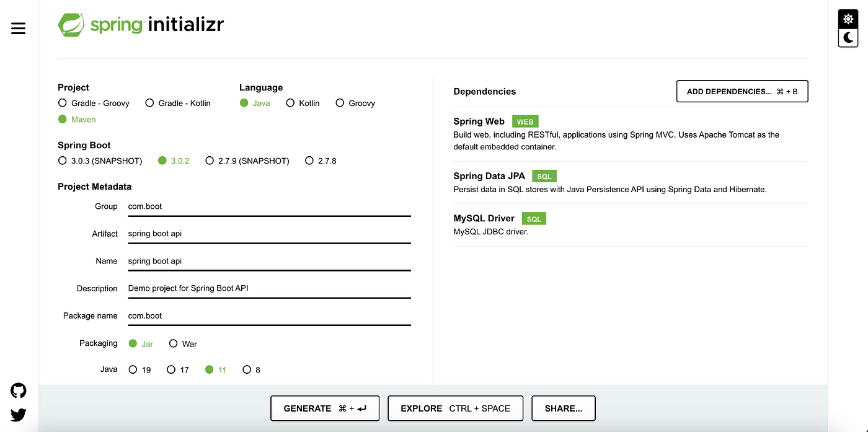Select Spring Boot 2.7.8
Screen dimensions: 868x432
pyautogui.click(x=321, y=161)
